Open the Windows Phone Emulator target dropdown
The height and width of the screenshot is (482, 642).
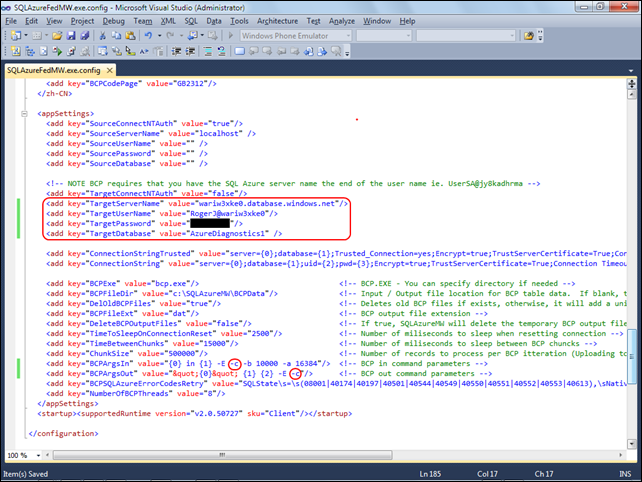click(x=348, y=36)
